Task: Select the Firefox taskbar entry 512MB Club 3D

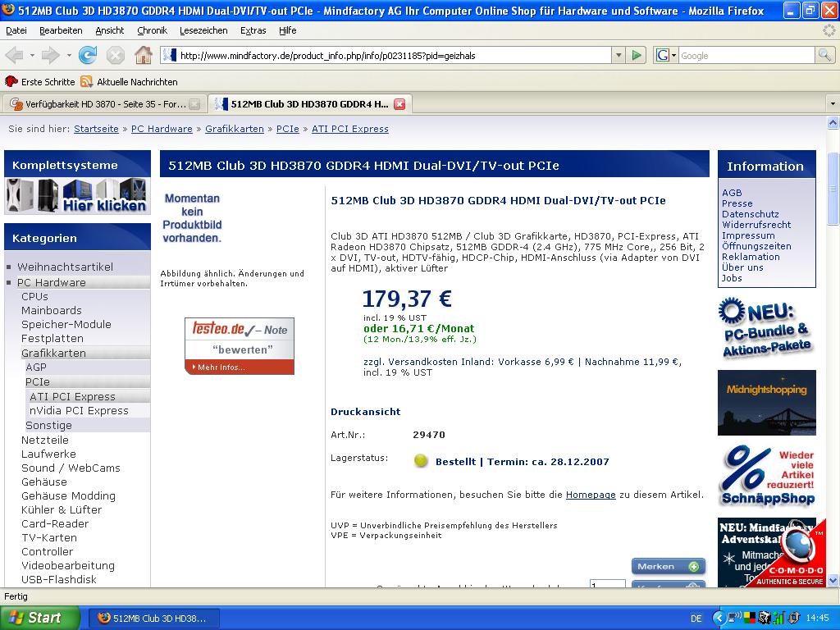Action: [153, 619]
